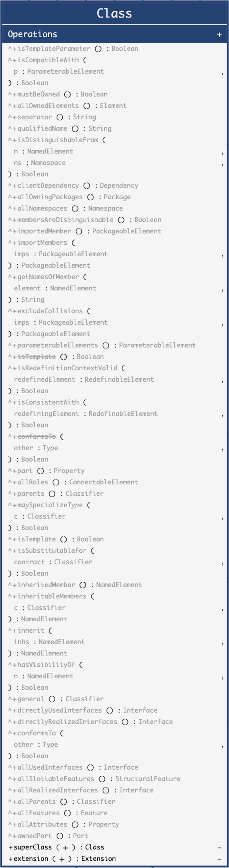
Task: Click the plus icon in Operations header
Action: (219, 34)
